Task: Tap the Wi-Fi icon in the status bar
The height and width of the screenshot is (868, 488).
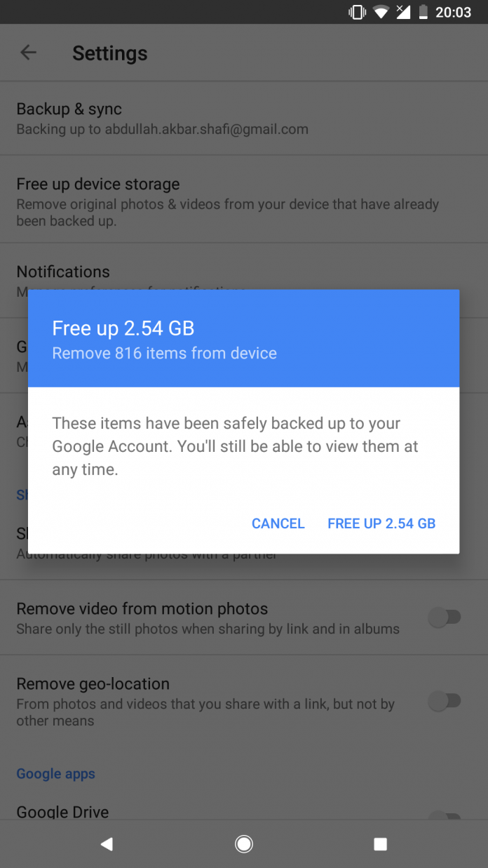Action: 381,11
